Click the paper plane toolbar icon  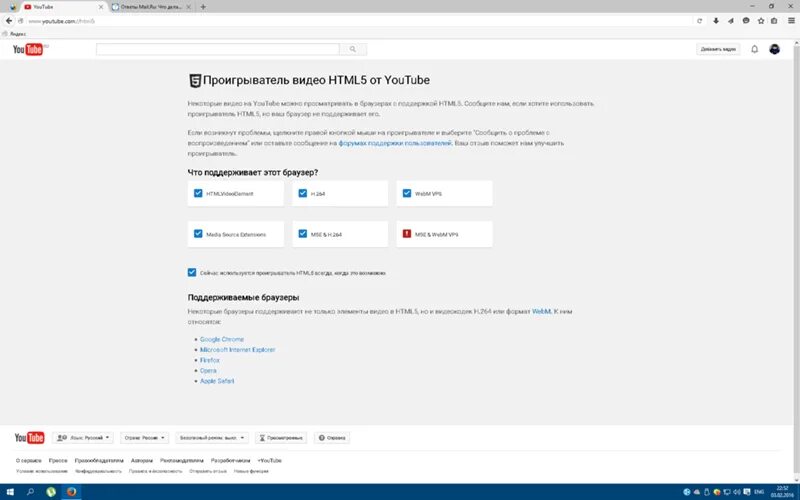click(731, 21)
